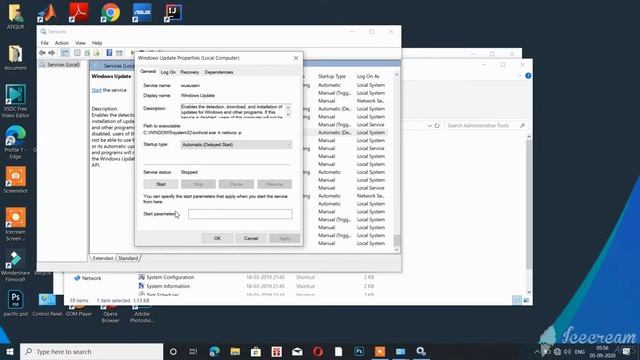The width and height of the screenshot is (640, 360).
Task: Click the Explorer help question mark icon
Action: tap(528, 76)
